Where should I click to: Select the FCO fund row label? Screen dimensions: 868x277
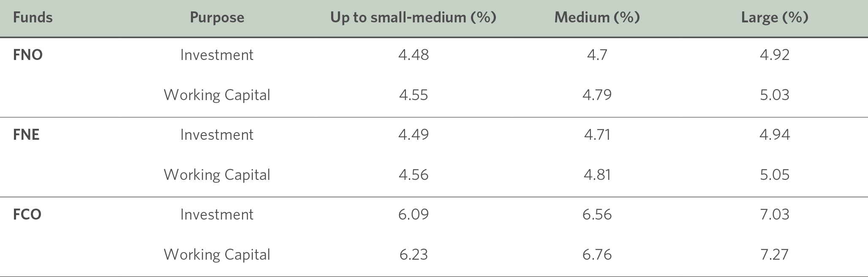tap(27, 215)
